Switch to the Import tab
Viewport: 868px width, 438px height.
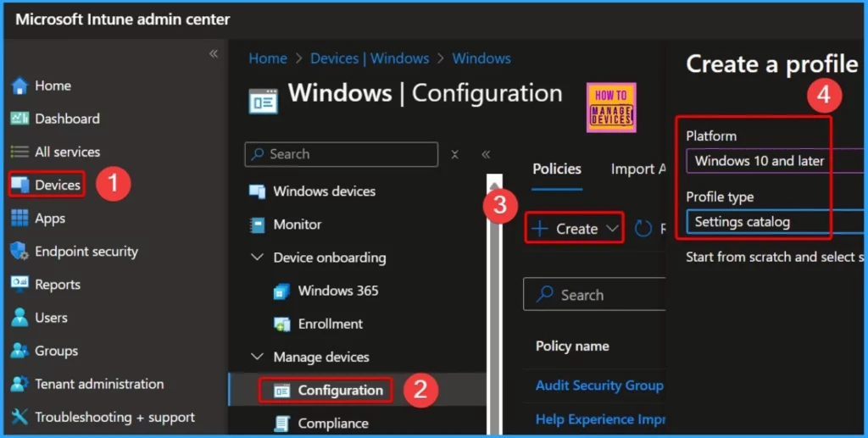tap(638, 169)
